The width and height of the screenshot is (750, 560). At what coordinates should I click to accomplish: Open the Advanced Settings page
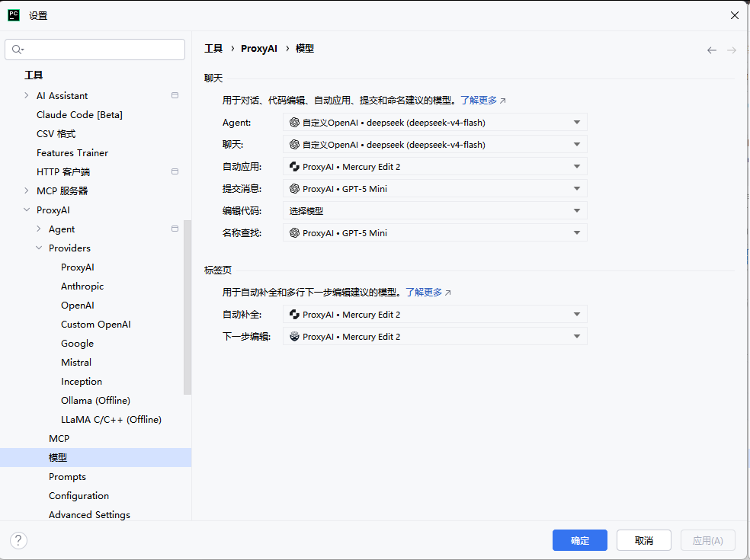point(89,514)
